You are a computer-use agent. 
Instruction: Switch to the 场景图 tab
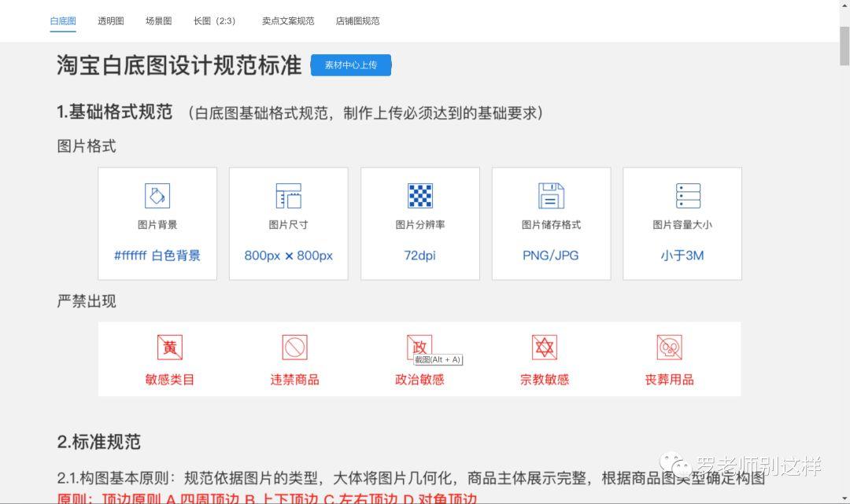158,21
